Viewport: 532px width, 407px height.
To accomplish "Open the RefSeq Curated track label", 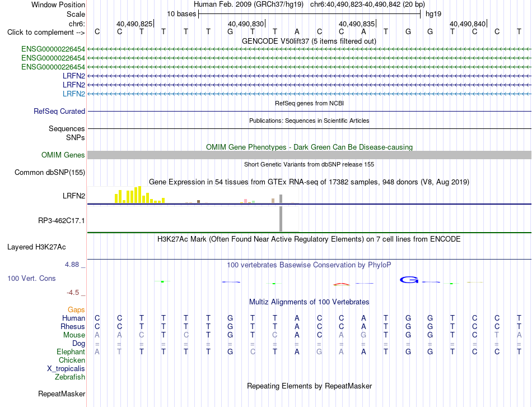I will tap(59, 111).
